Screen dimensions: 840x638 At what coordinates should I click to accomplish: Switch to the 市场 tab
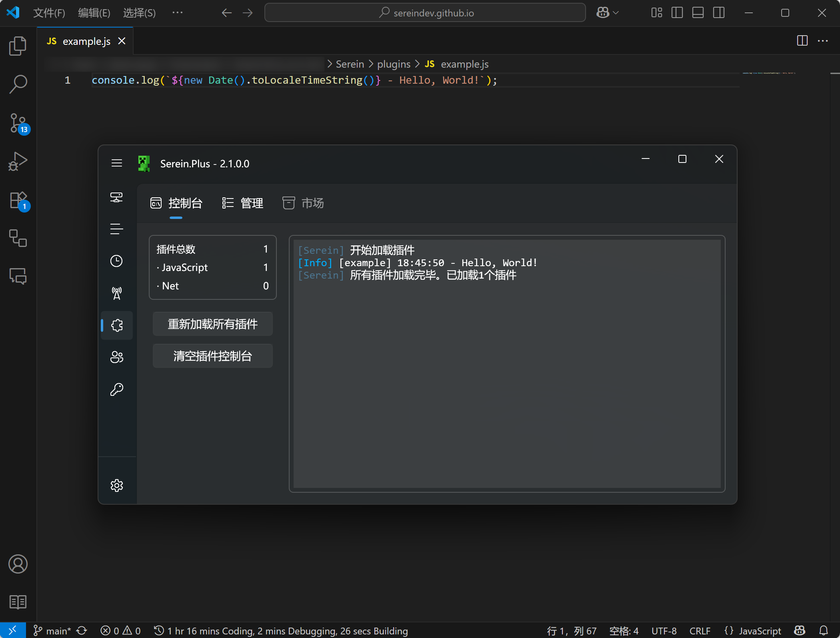303,203
